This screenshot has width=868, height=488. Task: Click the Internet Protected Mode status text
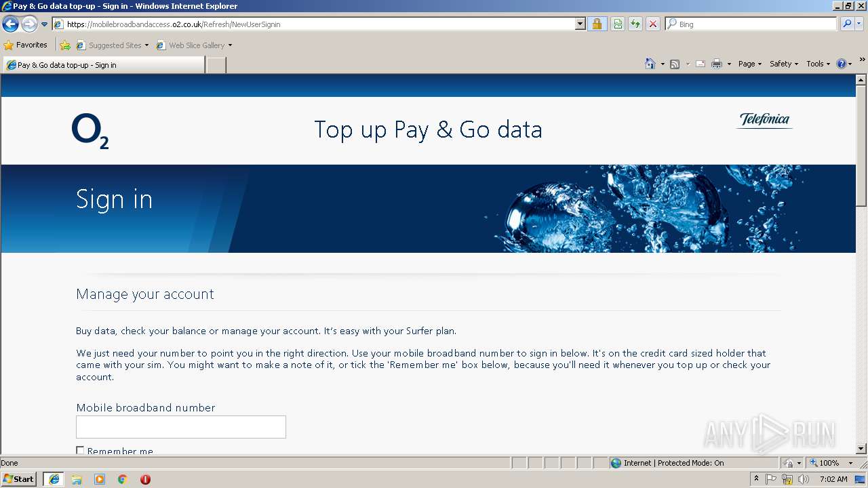(x=673, y=463)
